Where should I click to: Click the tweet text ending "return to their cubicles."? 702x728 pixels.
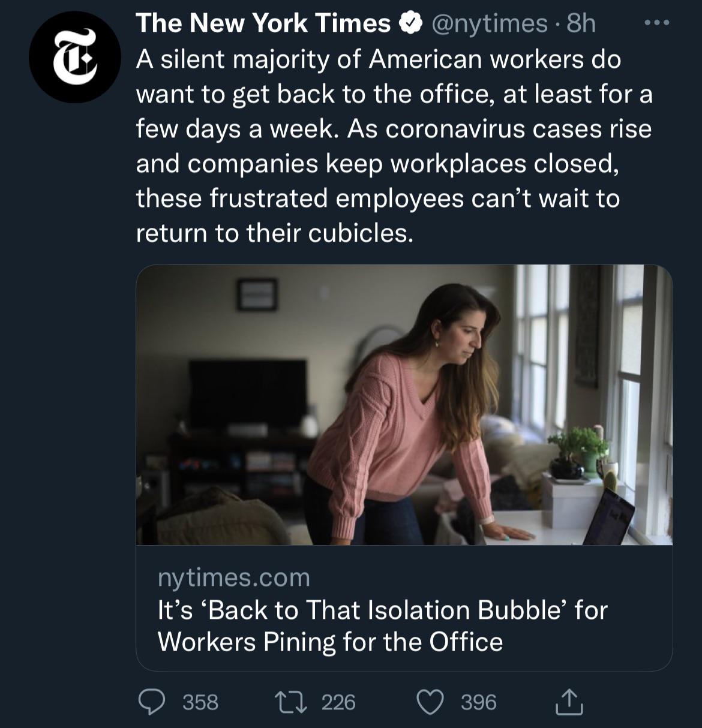pyautogui.click(x=275, y=233)
